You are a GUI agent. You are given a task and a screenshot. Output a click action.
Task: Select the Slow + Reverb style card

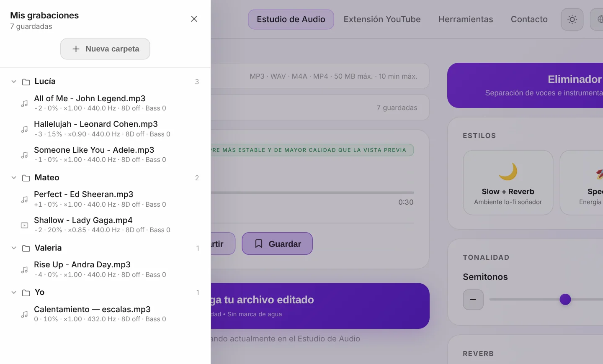(508, 183)
